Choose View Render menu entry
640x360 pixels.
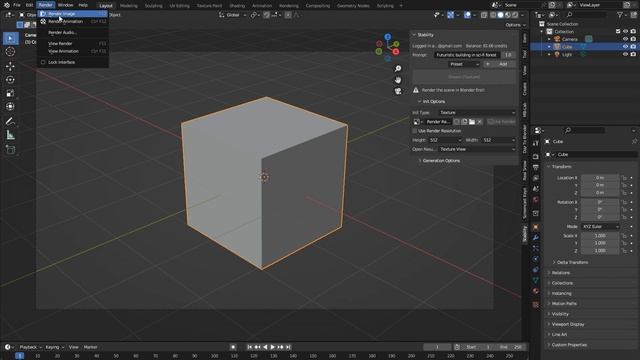73,43
